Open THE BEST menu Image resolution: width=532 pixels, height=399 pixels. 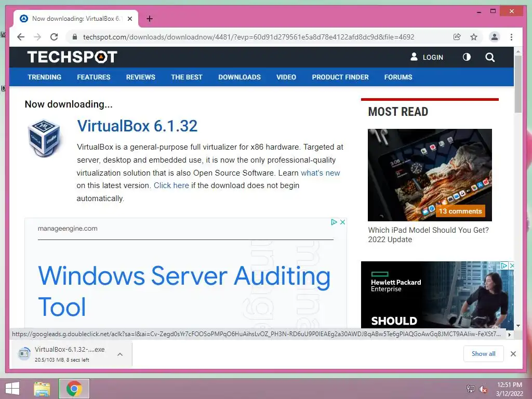click(x=187, y=77)
